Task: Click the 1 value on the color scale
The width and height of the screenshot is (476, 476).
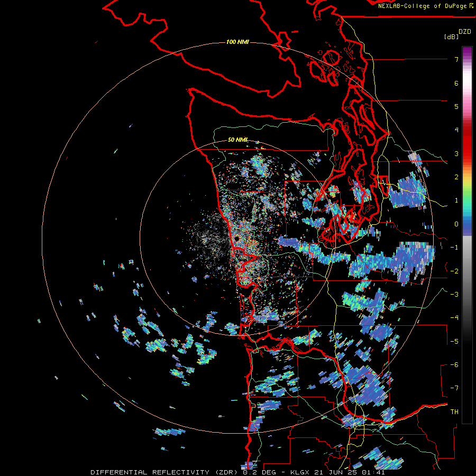Action: [x=456, y=200]
